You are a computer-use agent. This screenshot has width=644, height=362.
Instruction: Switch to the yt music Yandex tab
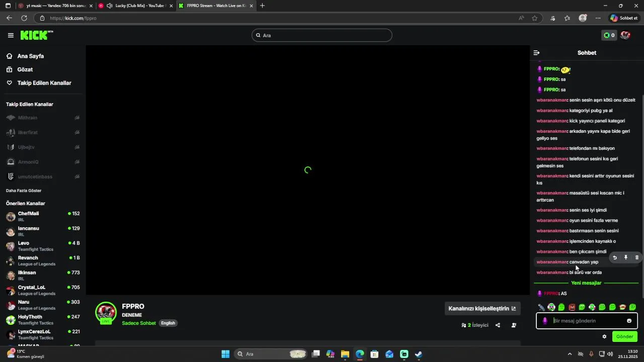(54, 6)
